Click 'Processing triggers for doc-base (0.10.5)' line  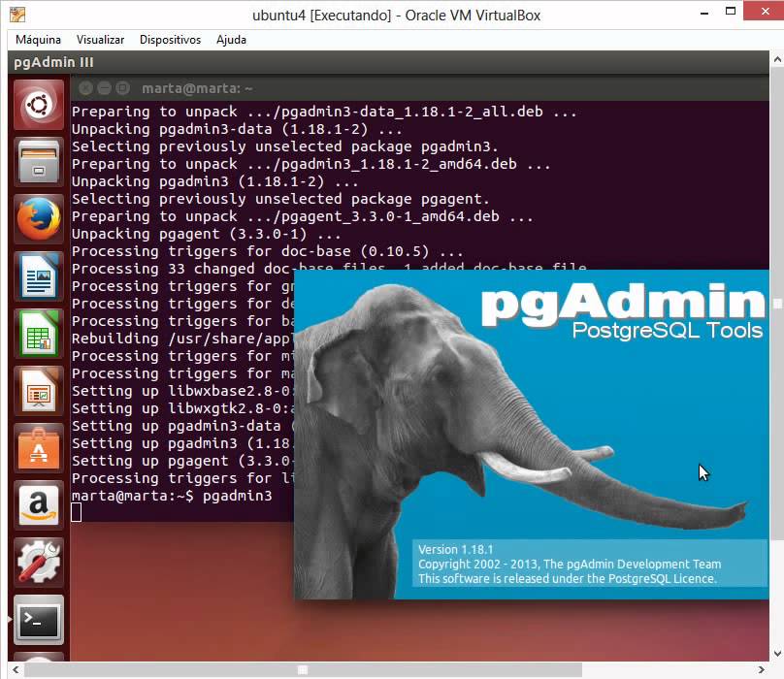(267, 251)
